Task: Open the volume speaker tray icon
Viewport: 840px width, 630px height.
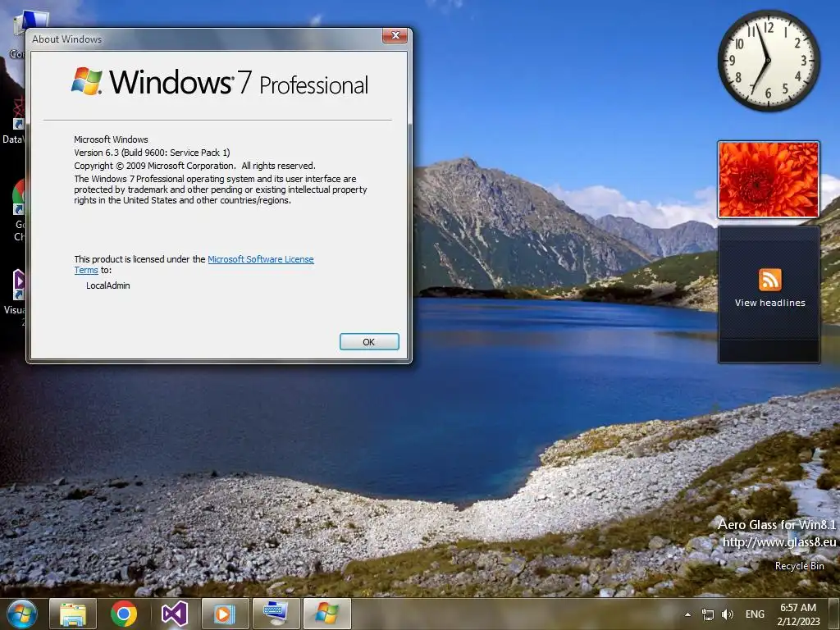Action: click(x=728, y=614)
